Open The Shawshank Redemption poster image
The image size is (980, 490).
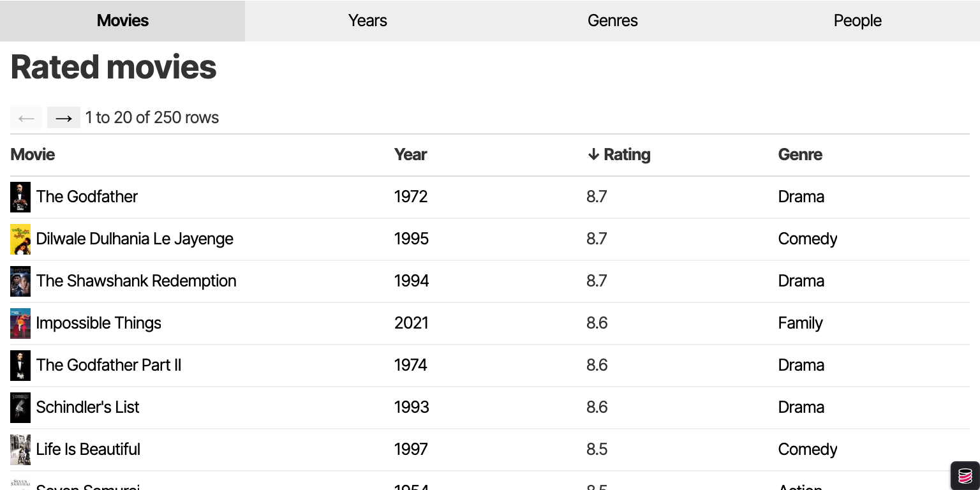(x=20, y=281)
